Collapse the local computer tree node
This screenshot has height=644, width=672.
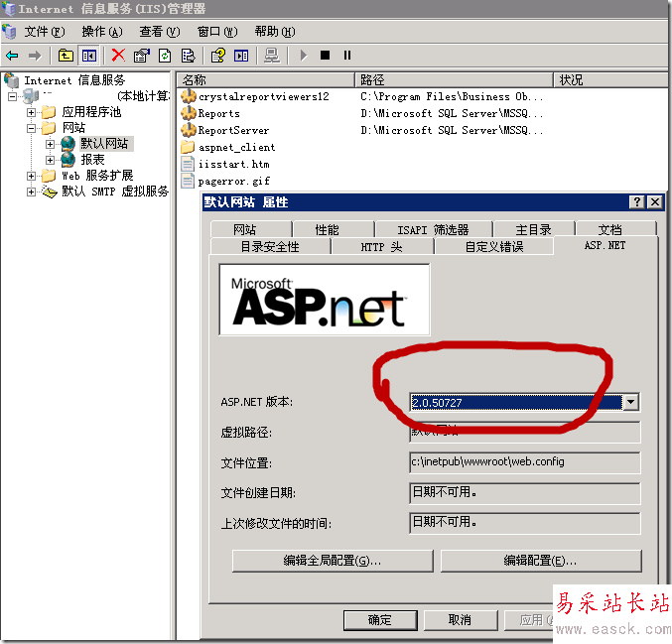tap(13, 96)
